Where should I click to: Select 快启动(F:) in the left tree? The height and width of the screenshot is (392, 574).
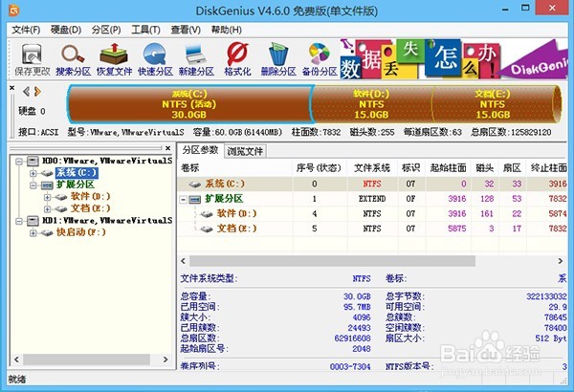coord(81,232)
